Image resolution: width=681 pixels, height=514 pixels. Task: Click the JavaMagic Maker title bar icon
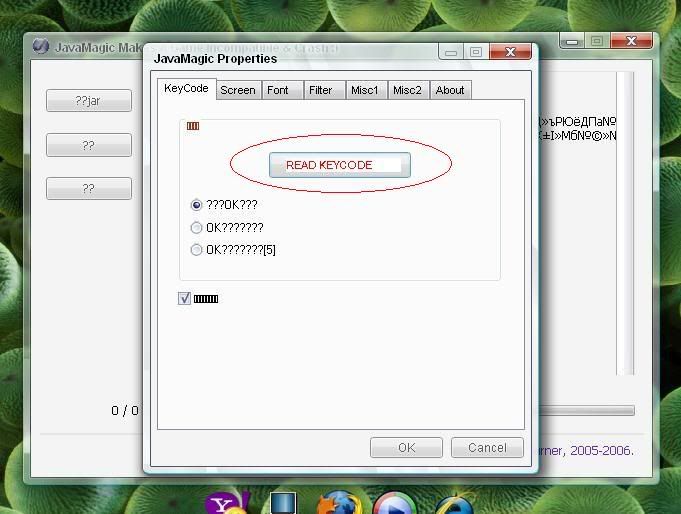41,46
